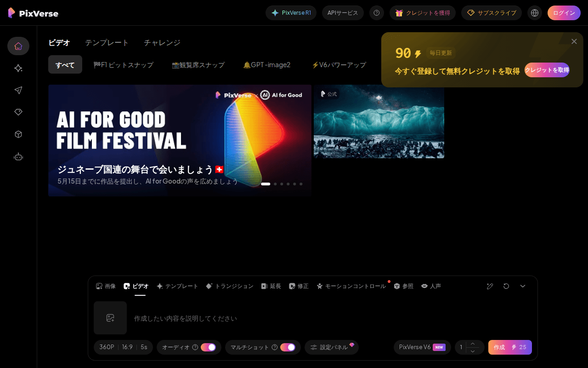Screen dimensions: 588x368
Task: Open the robot agent icon in sidebar
Action: pos(18,156)
